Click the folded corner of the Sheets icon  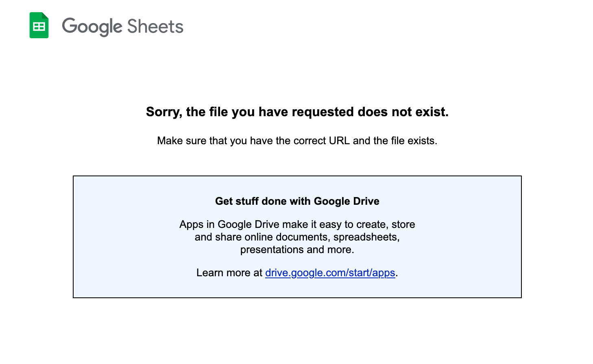[45, 15]
